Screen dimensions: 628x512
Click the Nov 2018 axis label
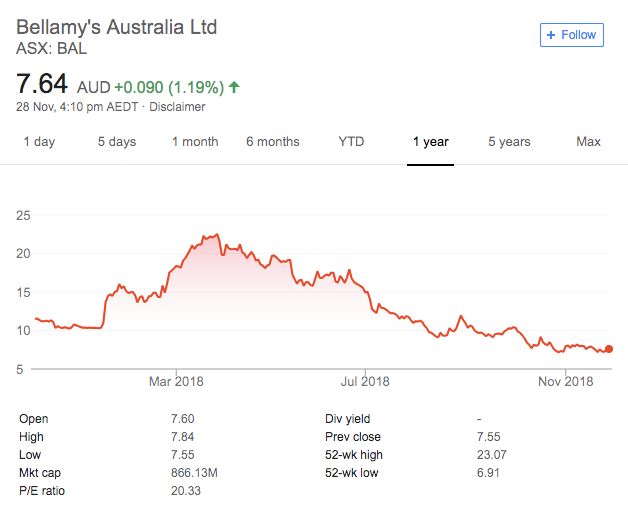pyautogui.click(x=566, y=381)
